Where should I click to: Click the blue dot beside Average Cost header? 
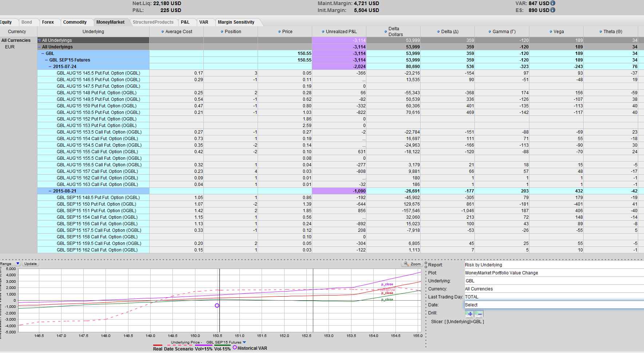point(163,32)
